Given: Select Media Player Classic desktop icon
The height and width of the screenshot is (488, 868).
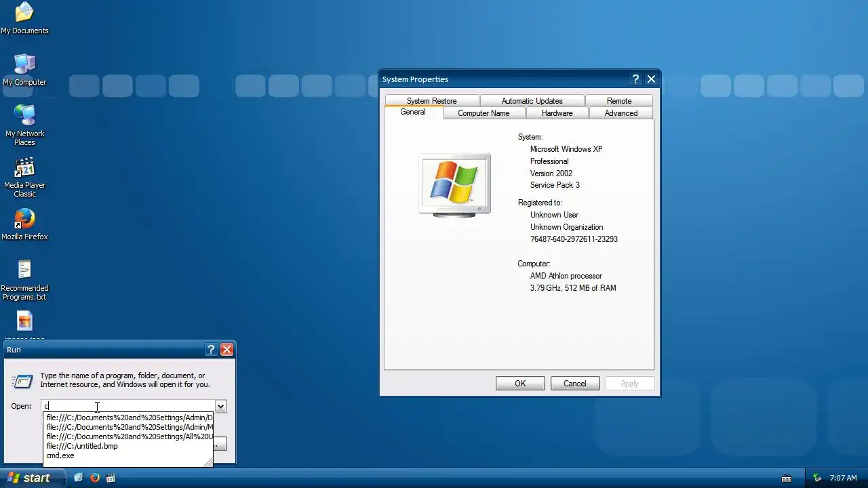Looking at the screenshot, I should 24,177.
